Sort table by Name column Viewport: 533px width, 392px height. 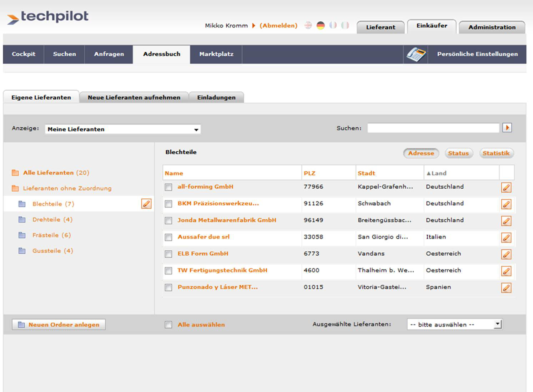click(174, 173)
